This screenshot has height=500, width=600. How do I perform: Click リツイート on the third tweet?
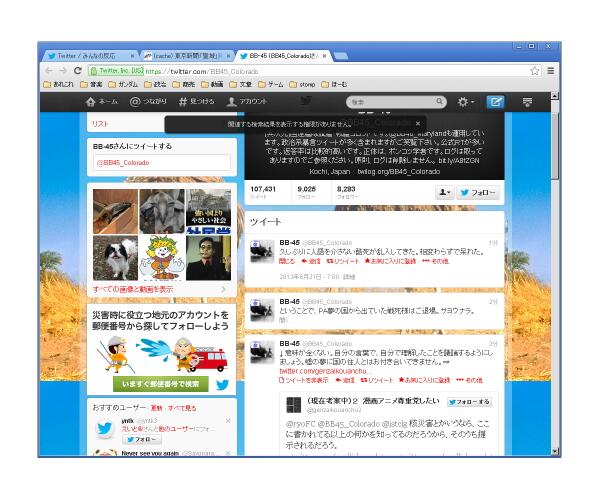click(376, 380)
